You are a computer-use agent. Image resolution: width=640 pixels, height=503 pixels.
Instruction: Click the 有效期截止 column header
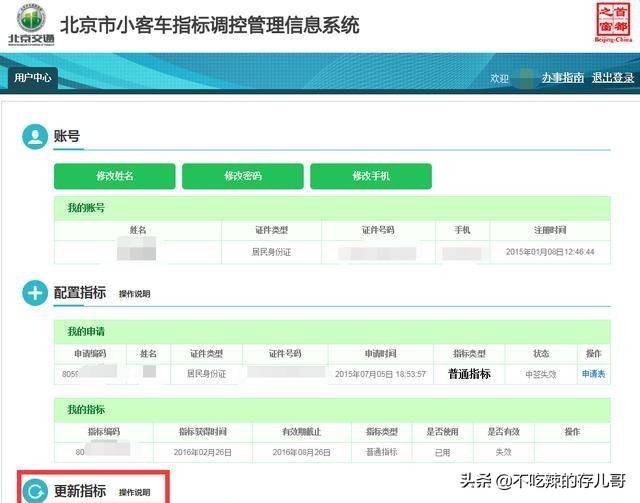point(302,432)
